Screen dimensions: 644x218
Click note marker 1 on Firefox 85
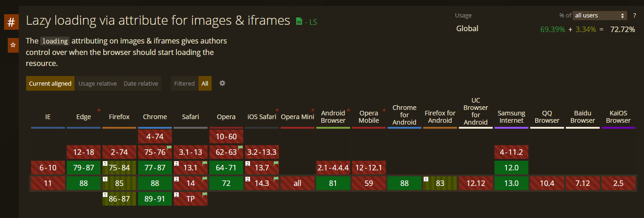point(105,179)
